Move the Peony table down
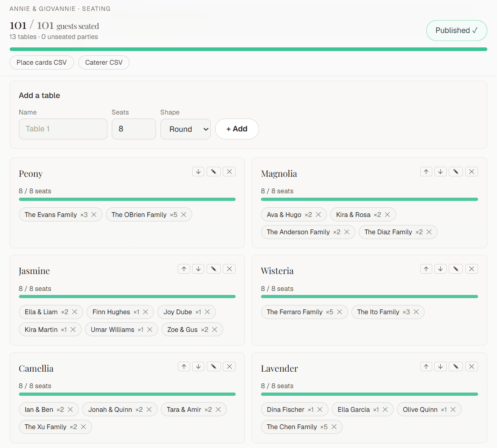This screenshot has width=497, height=448. [x=198, y=172]
